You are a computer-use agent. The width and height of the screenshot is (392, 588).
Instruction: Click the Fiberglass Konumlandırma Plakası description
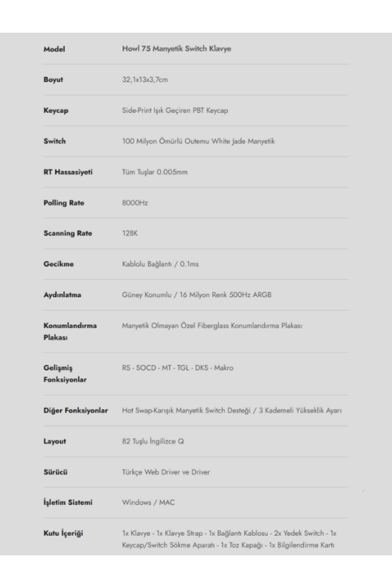click(212, 326)
